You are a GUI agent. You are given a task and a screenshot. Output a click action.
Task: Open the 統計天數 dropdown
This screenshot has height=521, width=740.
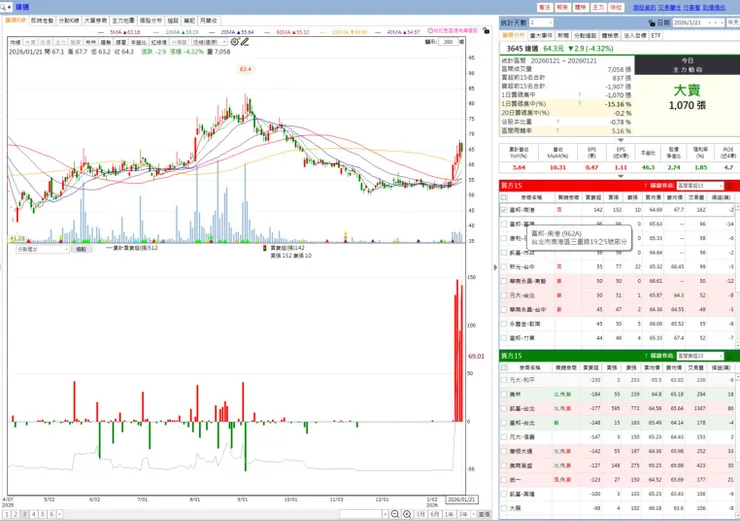pyautogui.click(x=541, y=23)
